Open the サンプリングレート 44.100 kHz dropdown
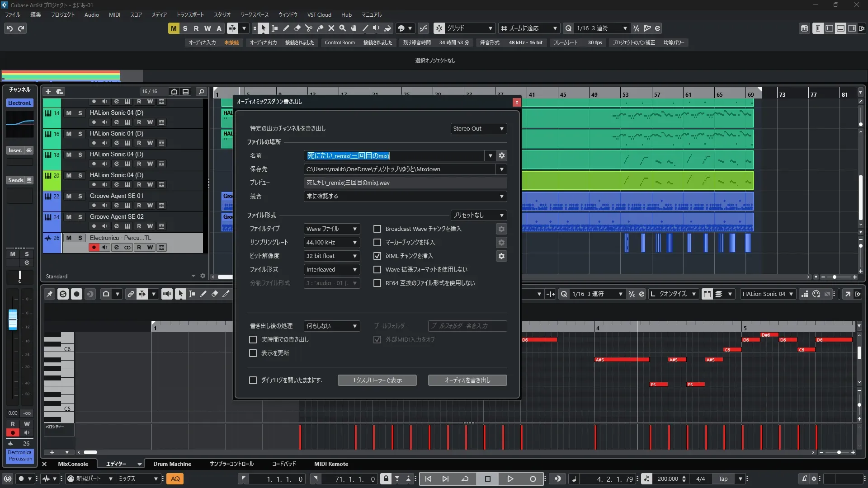 (x=331, y=243)
